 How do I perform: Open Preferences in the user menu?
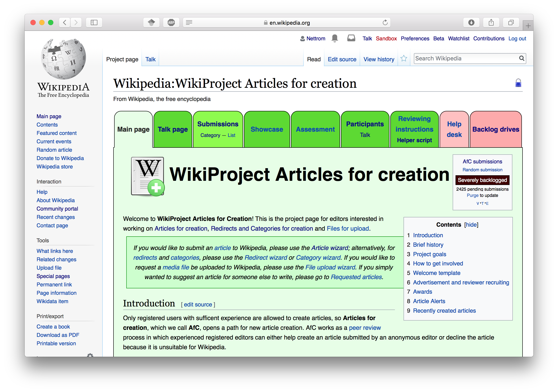415,38
